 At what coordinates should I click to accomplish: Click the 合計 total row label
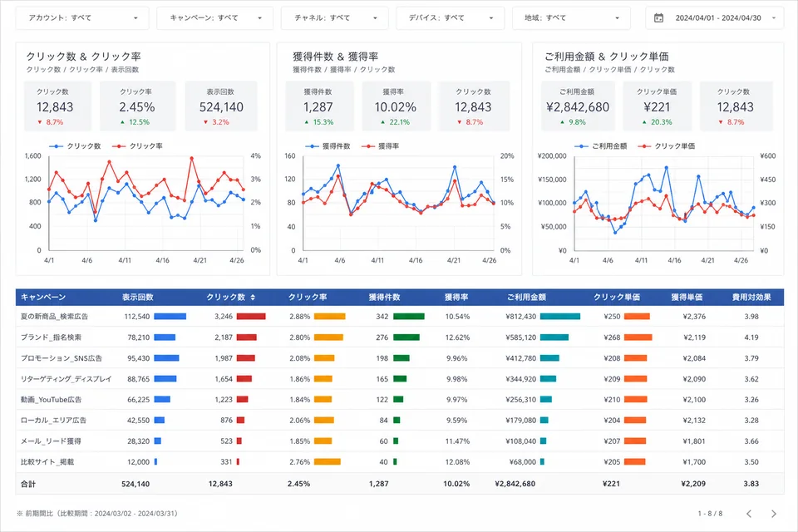pyautogui.click(x=28, y=484)
